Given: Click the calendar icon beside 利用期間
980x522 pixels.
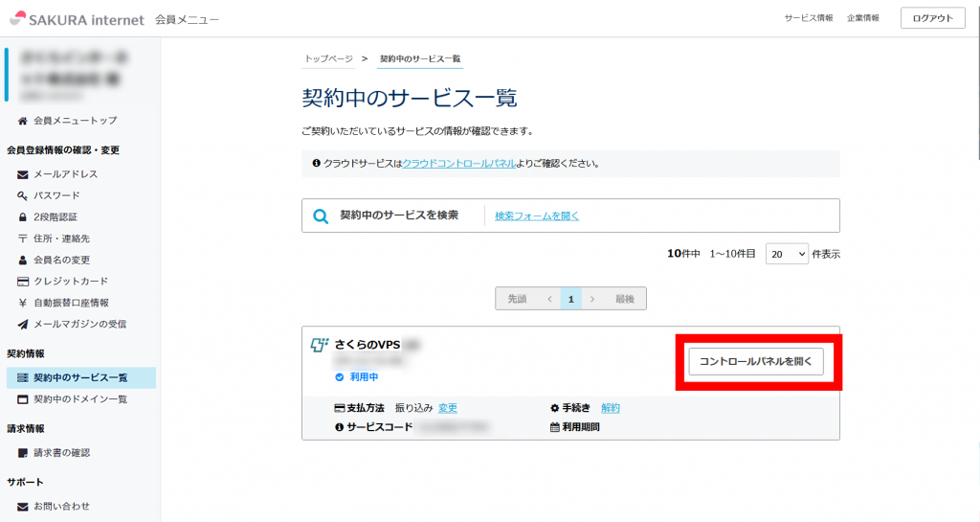Looking at the screenshot, I should point(554,427).
